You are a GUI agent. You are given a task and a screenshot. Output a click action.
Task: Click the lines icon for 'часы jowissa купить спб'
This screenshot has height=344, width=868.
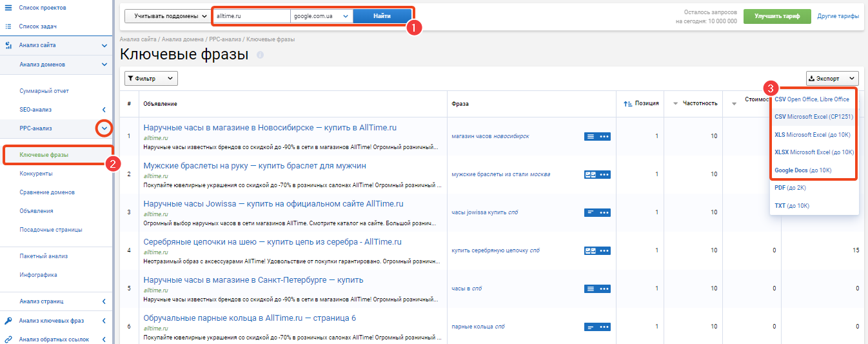coord(591,212)
